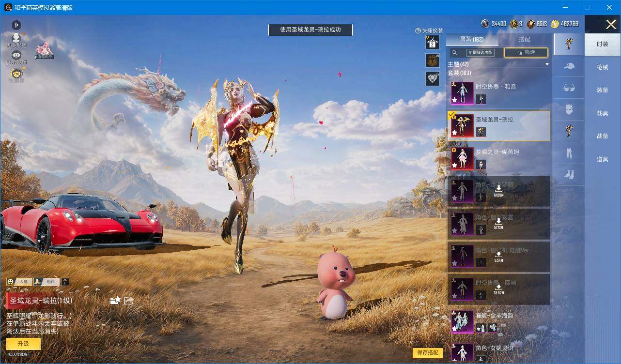Click the currency counter showing 3
Viewport: 621px width, 364px height.
click(x=517, y=24)
